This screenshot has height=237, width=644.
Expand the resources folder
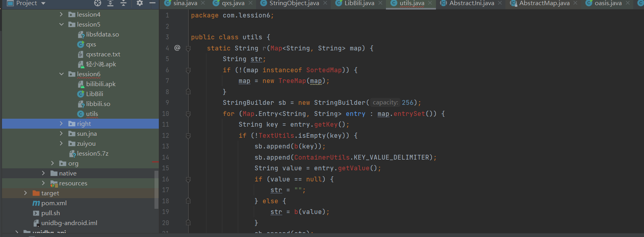(43, 183)
